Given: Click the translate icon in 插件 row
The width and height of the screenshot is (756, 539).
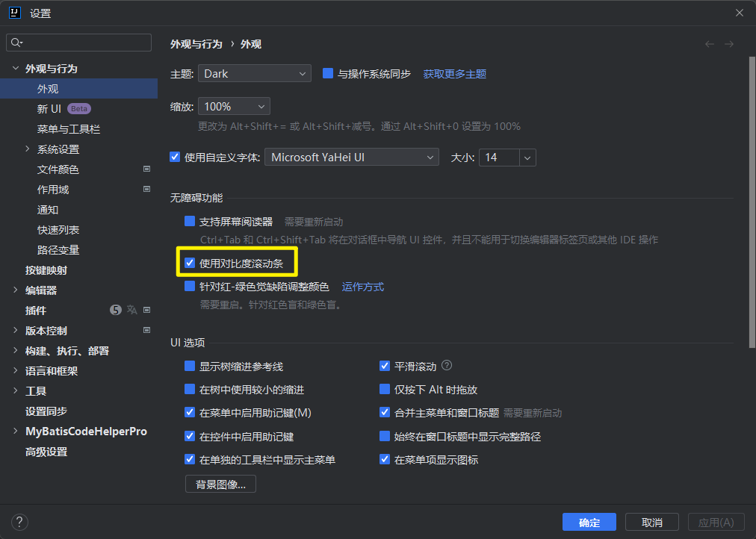Looking at the screenshot, I should pyautogui.click(x=132, y=310).
